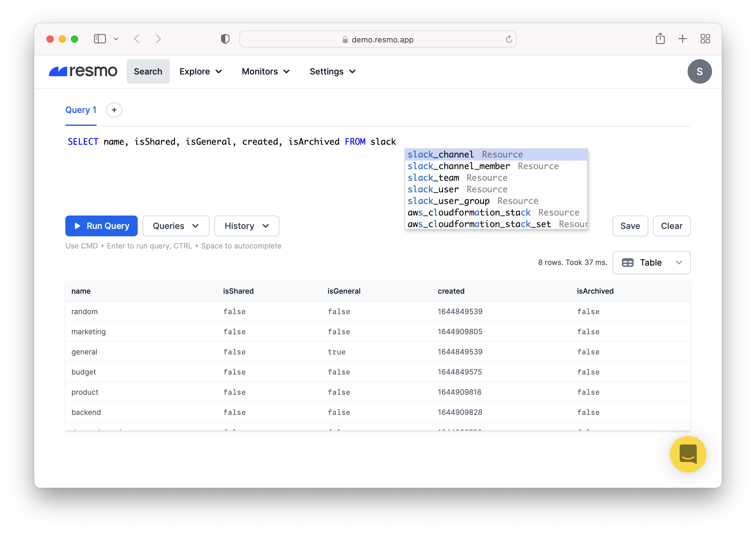The height and width of the screenshot is (533, 756).
Task: Choose slack_team autocomplete suggestion
Action: [496, 177]
